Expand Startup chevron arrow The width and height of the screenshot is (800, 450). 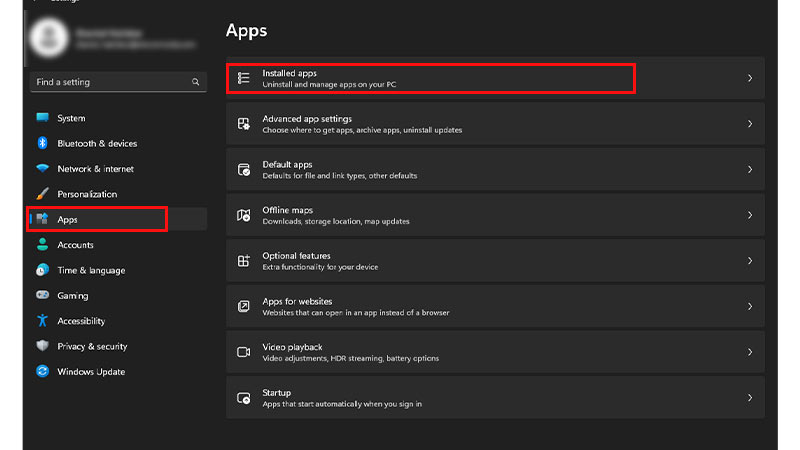point(749,397)
